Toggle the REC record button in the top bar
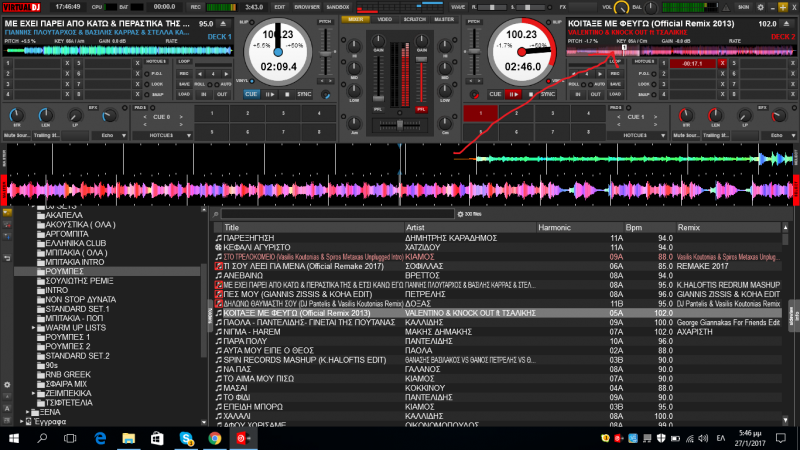Screen dimensions: 800x450 (x=196, y=6)
